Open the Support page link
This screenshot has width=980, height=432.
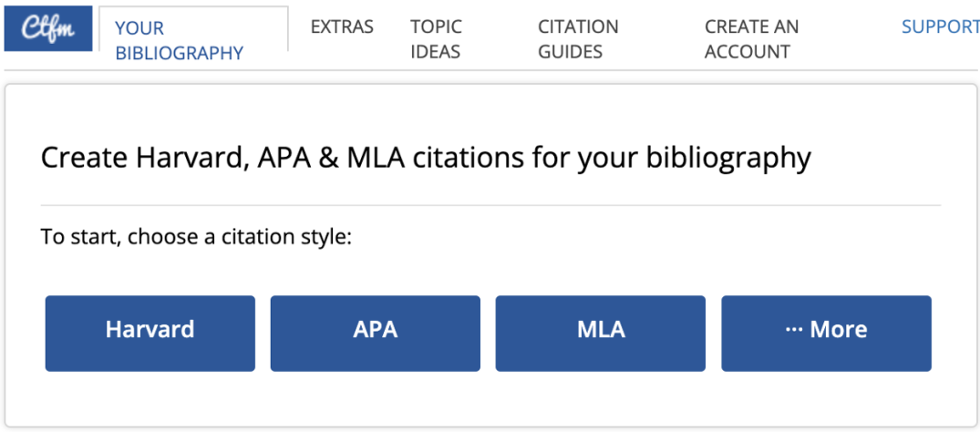pyautogui.click(x=940, y=26)
